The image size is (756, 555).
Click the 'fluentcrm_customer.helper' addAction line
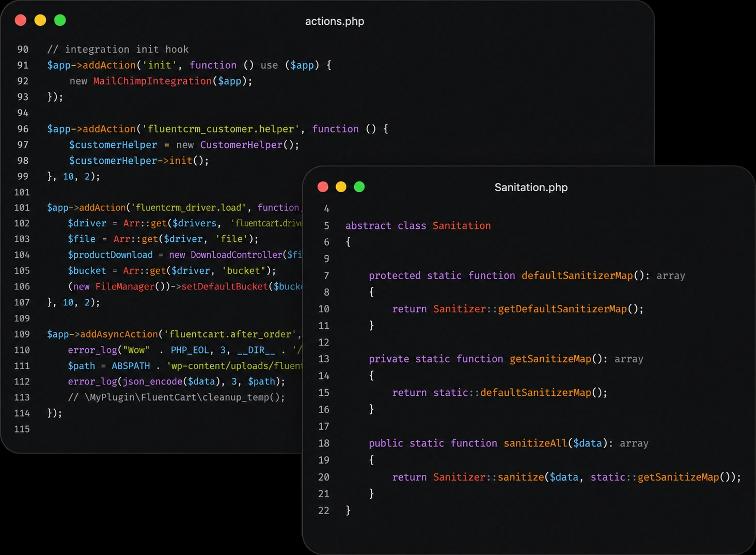tap(217, 129)
